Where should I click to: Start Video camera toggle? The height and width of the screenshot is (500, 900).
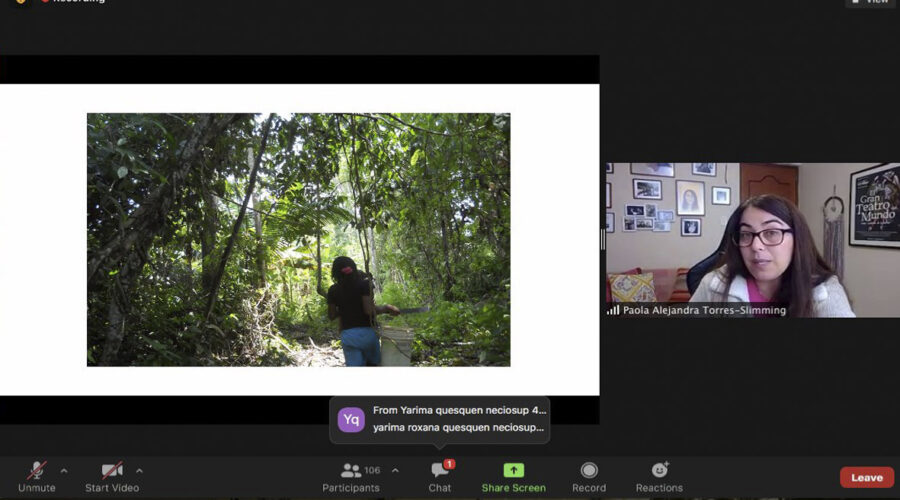112,477
